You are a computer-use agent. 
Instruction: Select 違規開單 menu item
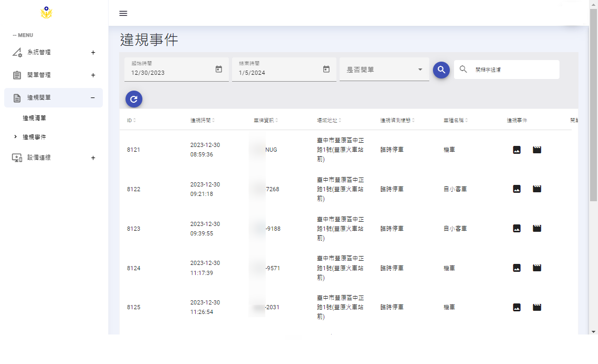(53, 97)
